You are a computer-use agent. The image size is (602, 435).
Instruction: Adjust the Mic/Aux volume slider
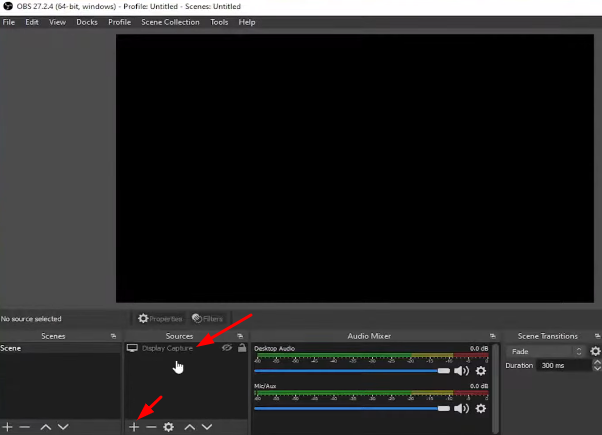click(352, 409)
